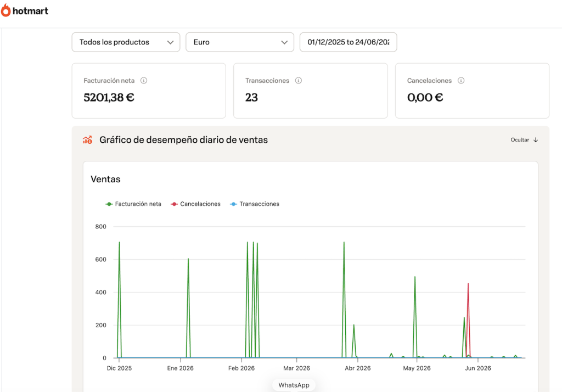The image size is (562, 392).
Task: Open the Todos los productos dropdown
Action: click(126, 42)
